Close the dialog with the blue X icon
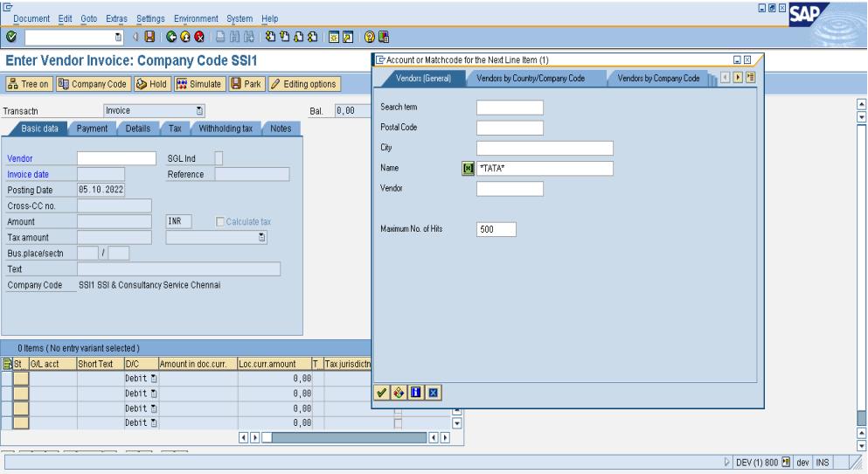This screenshot has width=868, height=474. coord(433,393)
